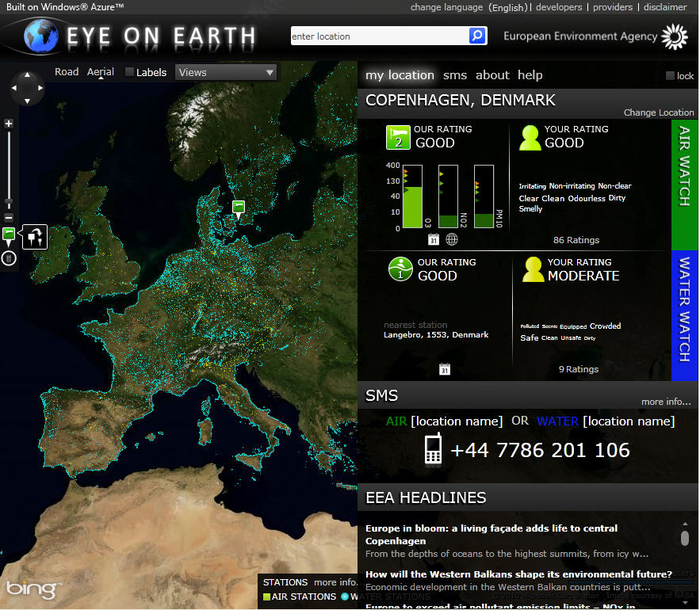This screenshot has height=610, width=700.
Task: Switch map to Road view
Action: click(67, 72)
